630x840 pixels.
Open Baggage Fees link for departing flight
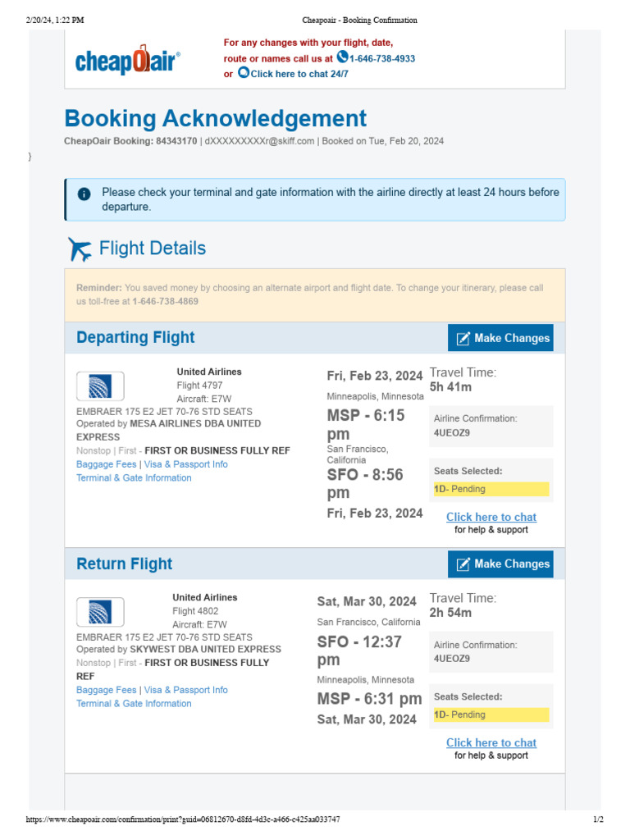coord(106,464)
